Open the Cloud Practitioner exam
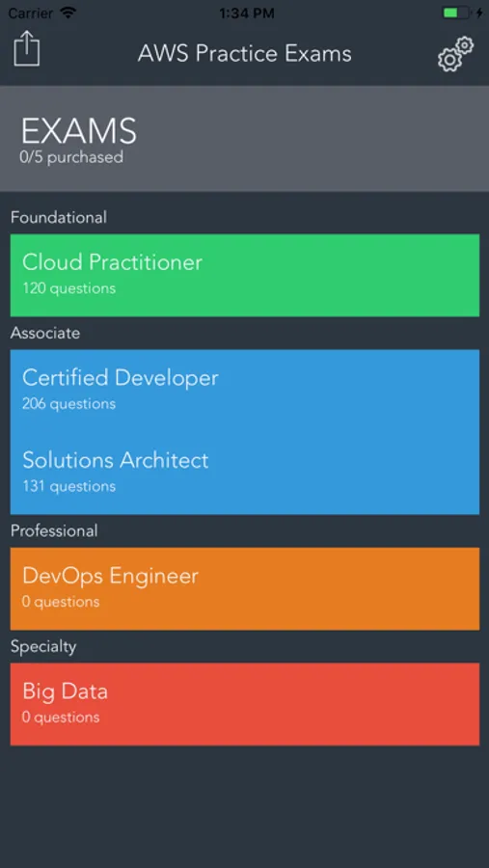This screenshot has height=868, width=489. coord(245,275)
